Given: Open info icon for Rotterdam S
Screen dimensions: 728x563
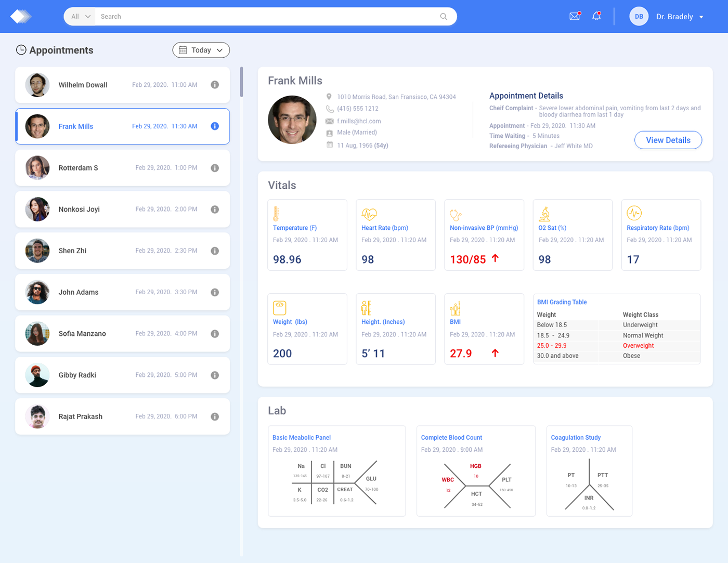Looking at the screenshot, I should click(x=215, y=168).
